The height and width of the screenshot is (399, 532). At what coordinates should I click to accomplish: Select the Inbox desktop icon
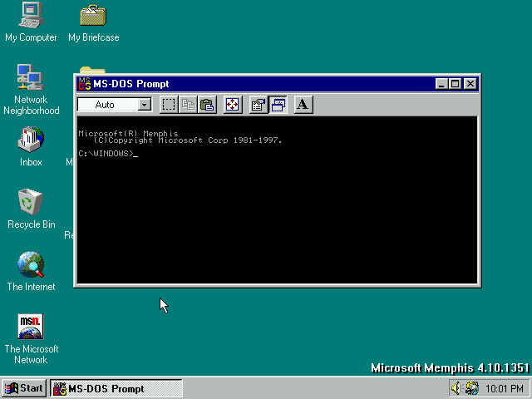point(31,146)
